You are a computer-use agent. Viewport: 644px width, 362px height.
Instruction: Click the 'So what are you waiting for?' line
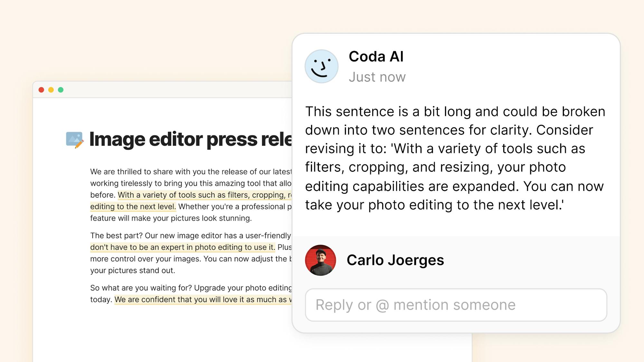point(191,288)
